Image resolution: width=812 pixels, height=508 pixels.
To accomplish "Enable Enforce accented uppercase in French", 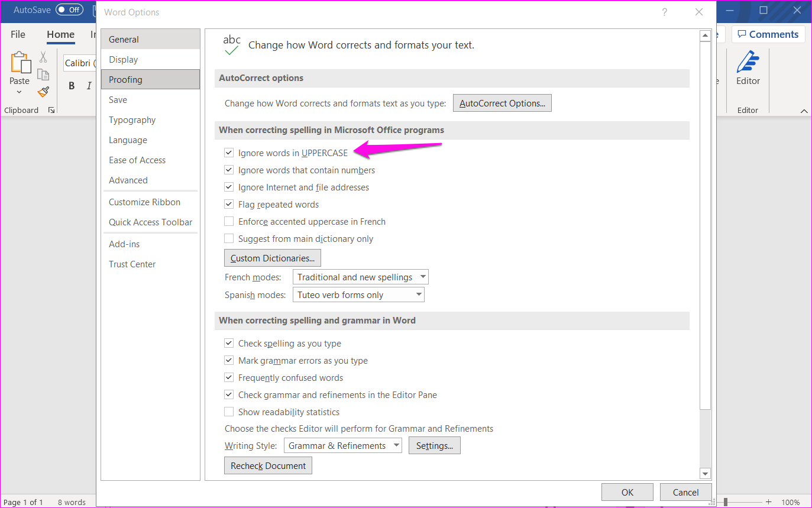I will pos(229,221).
